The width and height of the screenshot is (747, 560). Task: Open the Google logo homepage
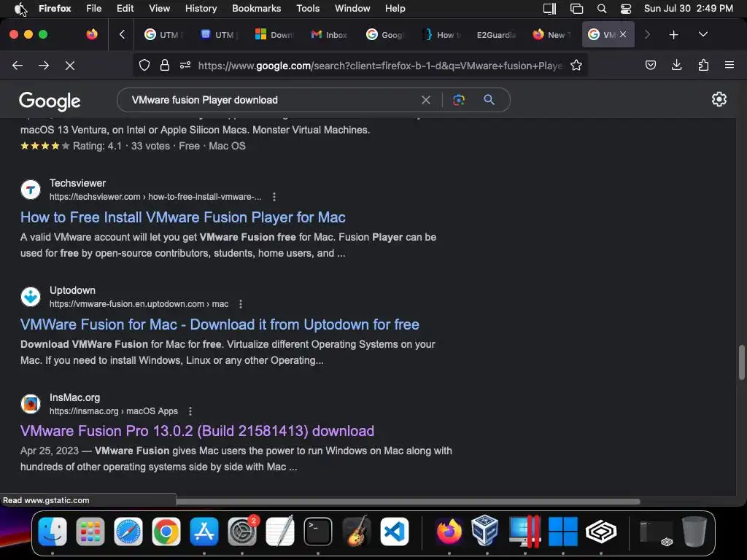(x=50, y=101)
